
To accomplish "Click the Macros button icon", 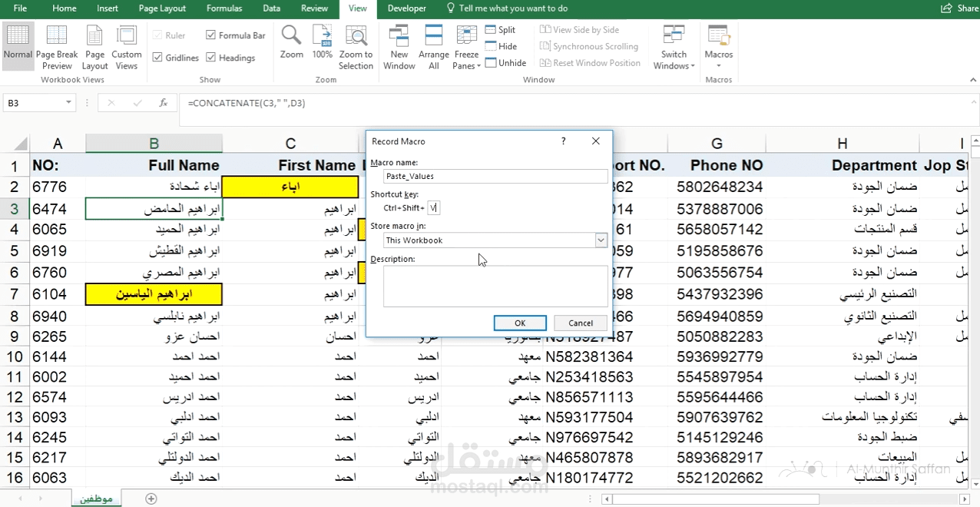I will point(719,36).
